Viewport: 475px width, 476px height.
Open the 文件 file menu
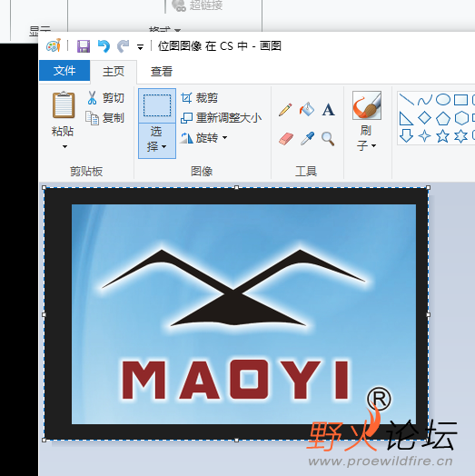[64, 71]
